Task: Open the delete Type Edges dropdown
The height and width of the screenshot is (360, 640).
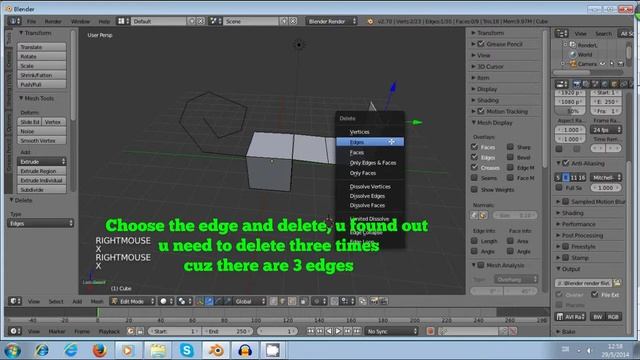Action: pyautogui.click(x=40, y=223)
